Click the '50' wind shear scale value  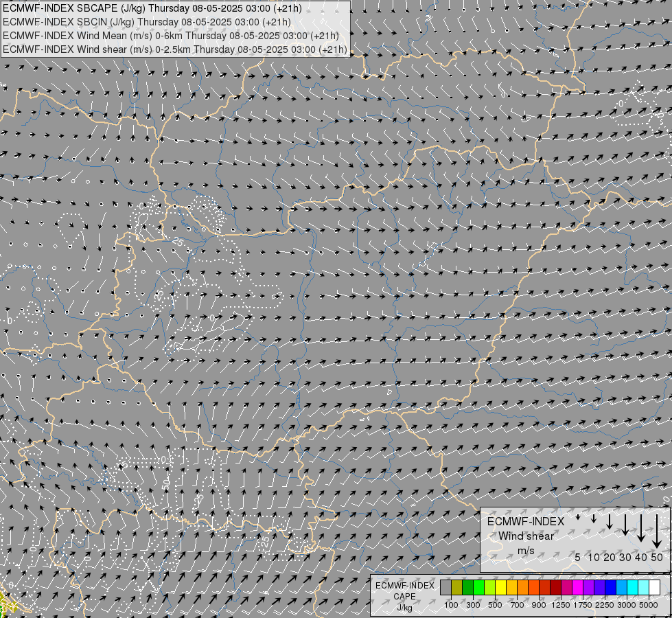657,557
